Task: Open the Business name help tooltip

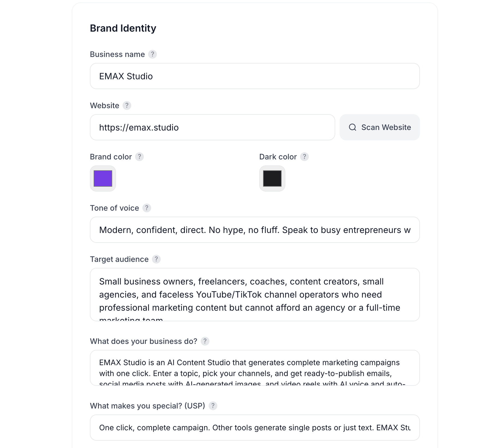Action: click(x=153, y=55)
